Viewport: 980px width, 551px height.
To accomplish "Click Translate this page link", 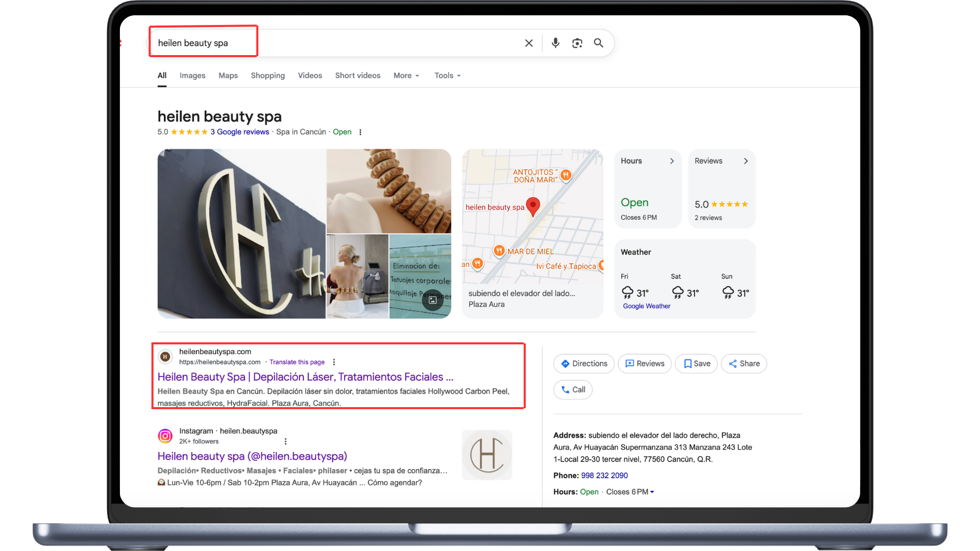I will click(x=297, y=362).
